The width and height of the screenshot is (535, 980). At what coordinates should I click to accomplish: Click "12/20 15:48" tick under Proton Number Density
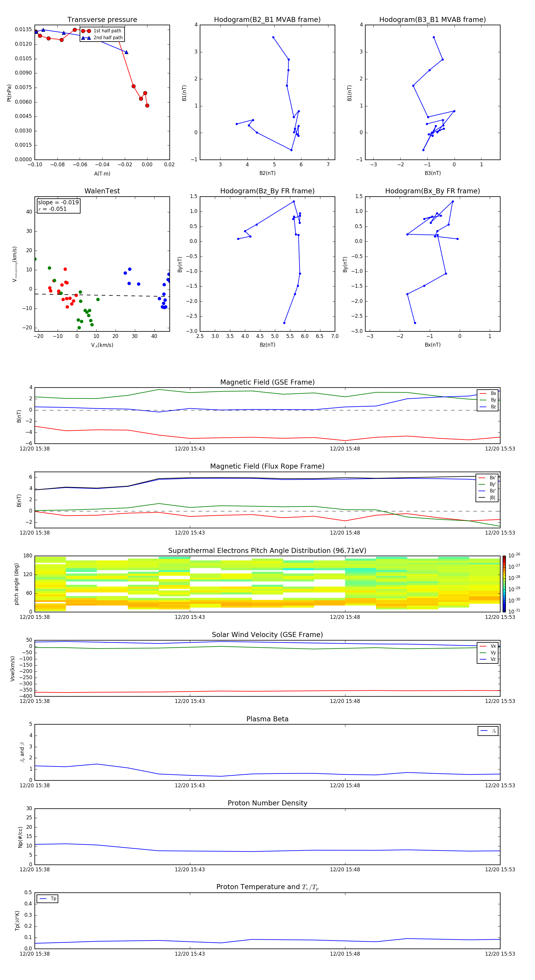tap(344, 869)
